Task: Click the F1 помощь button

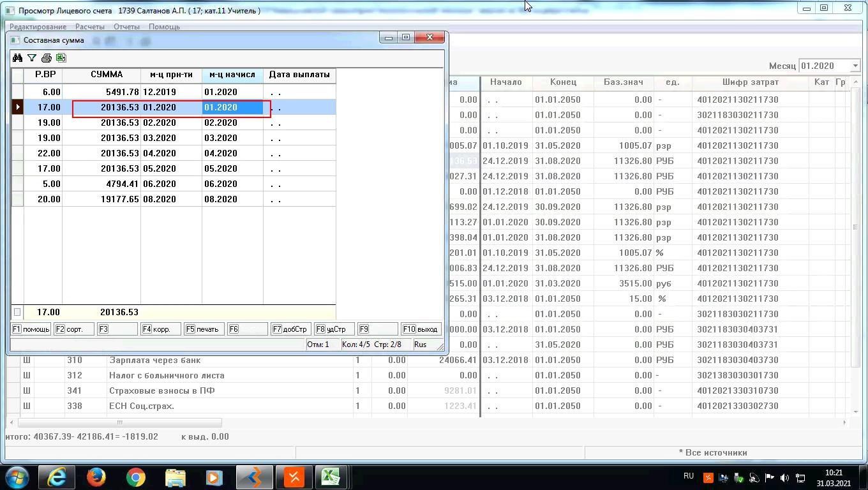Action: coord(31,329)
